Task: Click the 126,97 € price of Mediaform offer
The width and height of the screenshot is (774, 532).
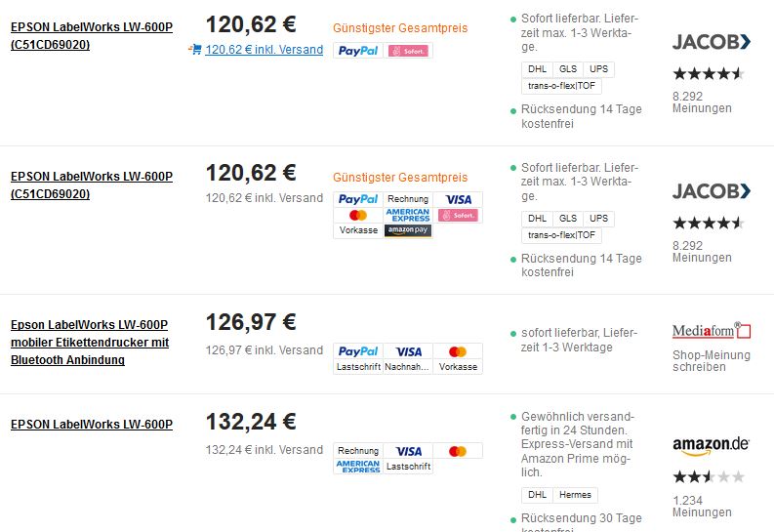Action: 251,322
